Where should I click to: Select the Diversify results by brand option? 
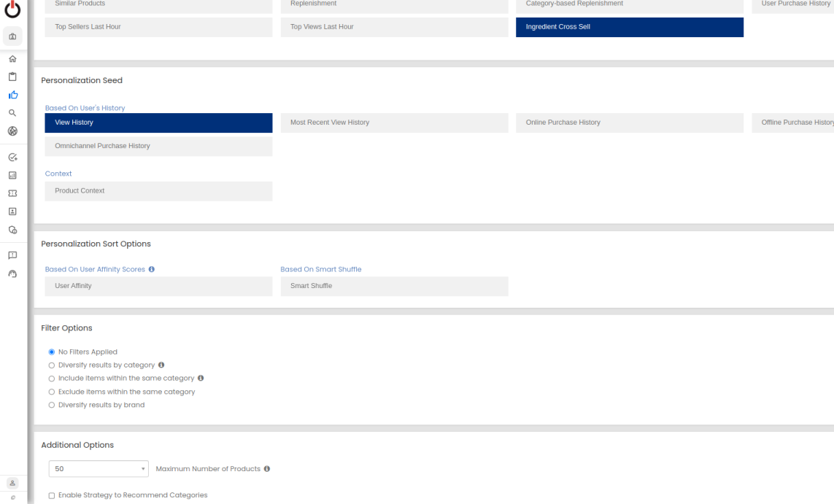pos(51,405)
